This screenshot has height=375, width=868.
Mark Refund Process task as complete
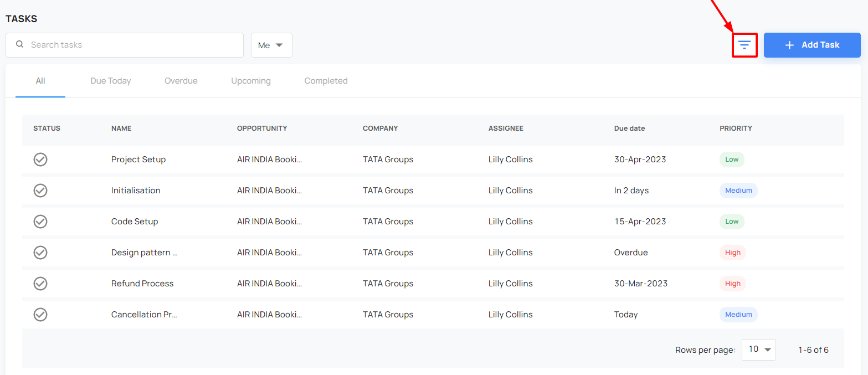(x=40, y=284)
